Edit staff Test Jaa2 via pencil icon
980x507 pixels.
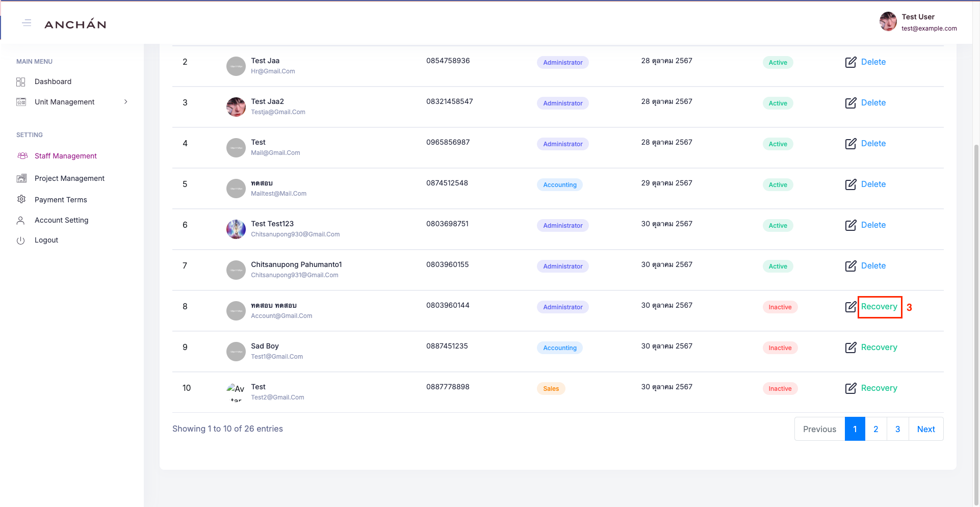click(x=850, y=103)
